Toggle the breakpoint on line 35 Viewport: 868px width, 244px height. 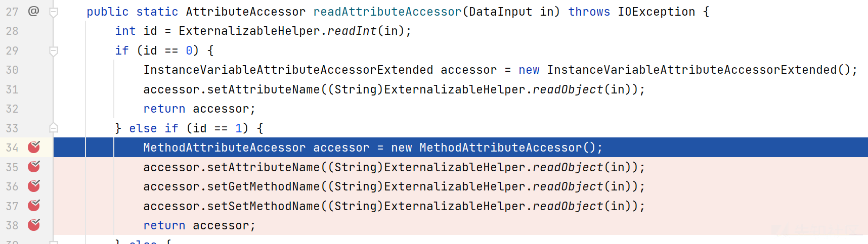(34, 167)
